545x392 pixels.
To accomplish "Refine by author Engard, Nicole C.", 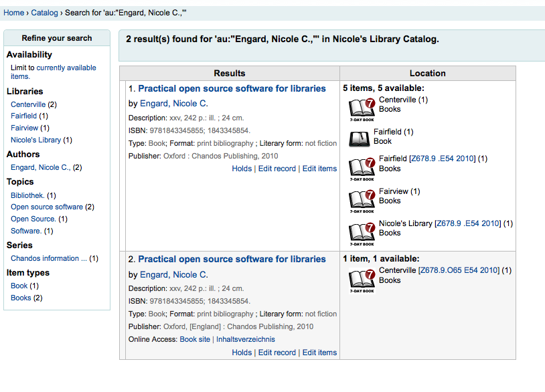I will (40, 167).
